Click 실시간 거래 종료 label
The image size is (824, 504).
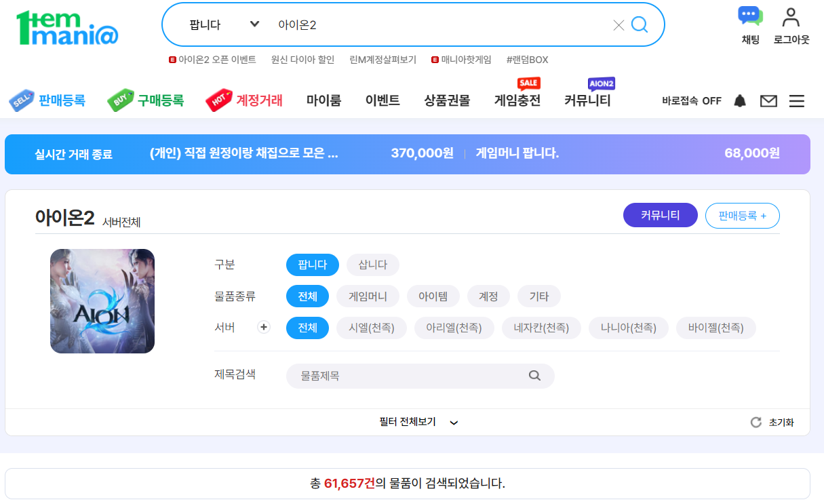coord(73,154)
